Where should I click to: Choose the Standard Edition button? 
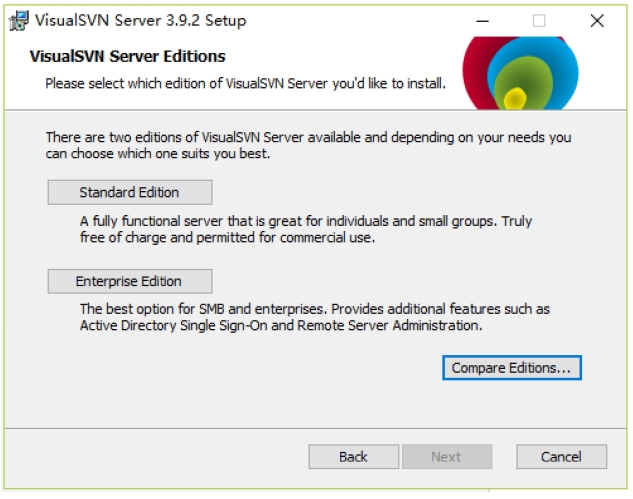point(130,192)
